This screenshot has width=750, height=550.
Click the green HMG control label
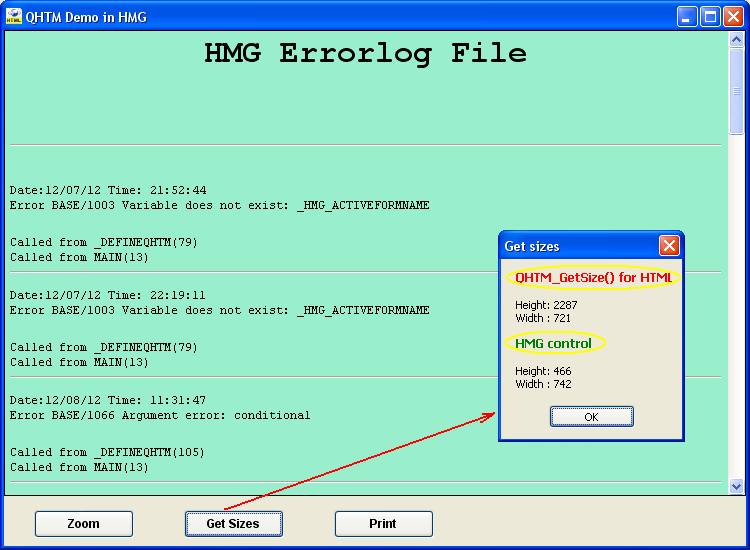pyautogui.click(x=553, y=343)
